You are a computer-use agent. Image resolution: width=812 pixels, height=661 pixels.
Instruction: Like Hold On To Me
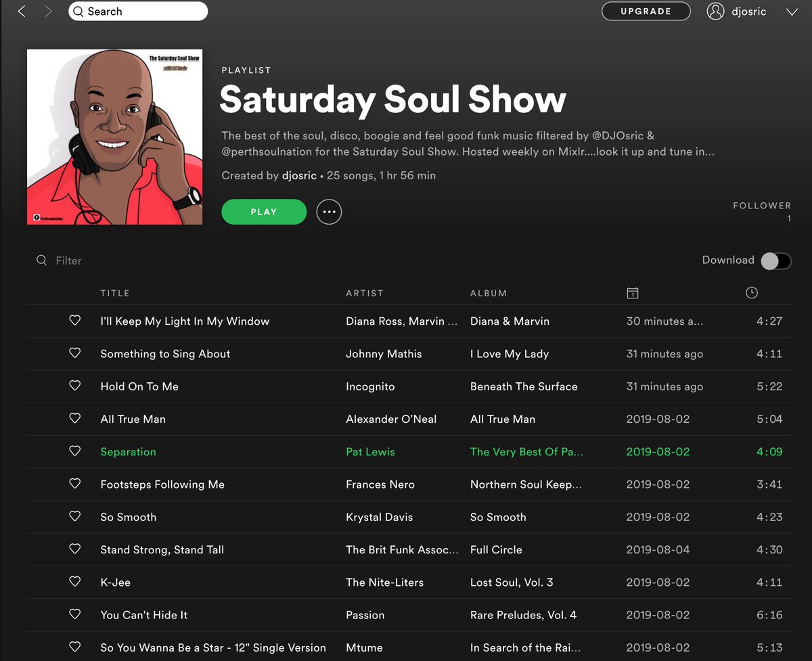tap(75, 386)
